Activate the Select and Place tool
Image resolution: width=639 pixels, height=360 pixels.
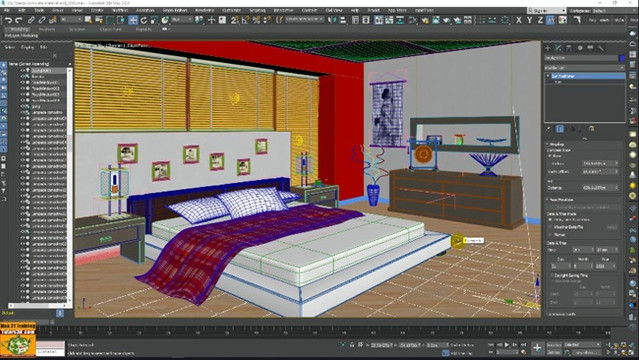click(x=165, y=20)
